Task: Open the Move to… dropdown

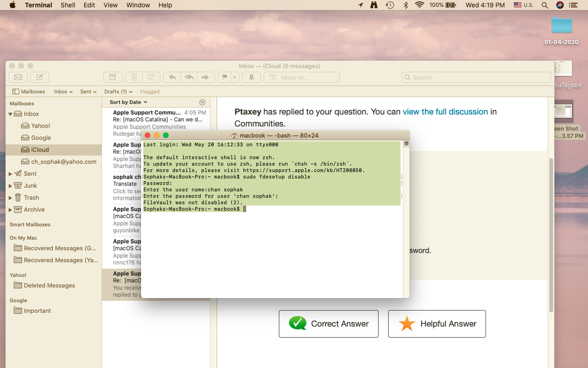Action: click(302, 77)
